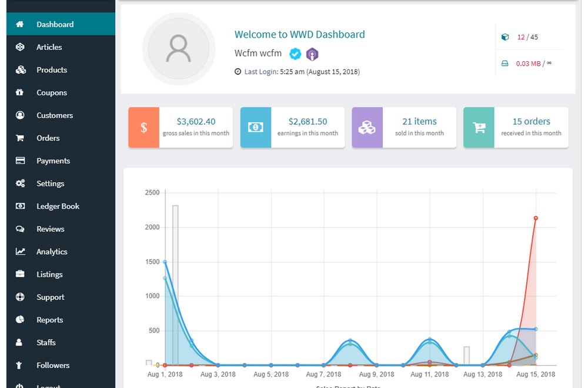Click the orange dollar sign gross sales icon

(143, 128)
